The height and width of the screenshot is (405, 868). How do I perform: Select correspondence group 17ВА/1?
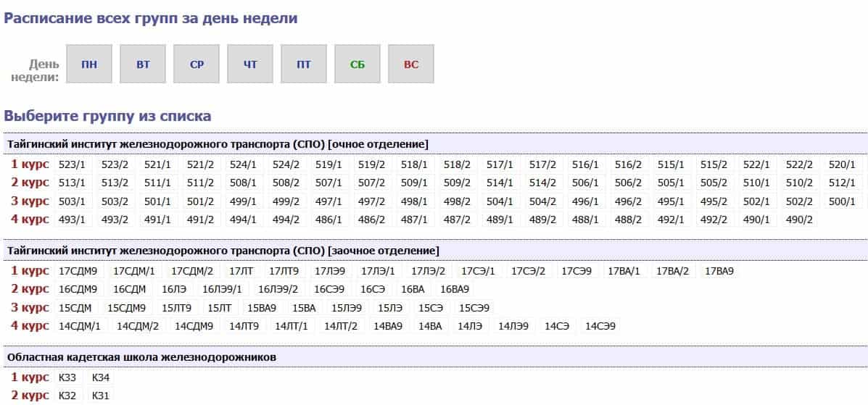tap(624, 271)
